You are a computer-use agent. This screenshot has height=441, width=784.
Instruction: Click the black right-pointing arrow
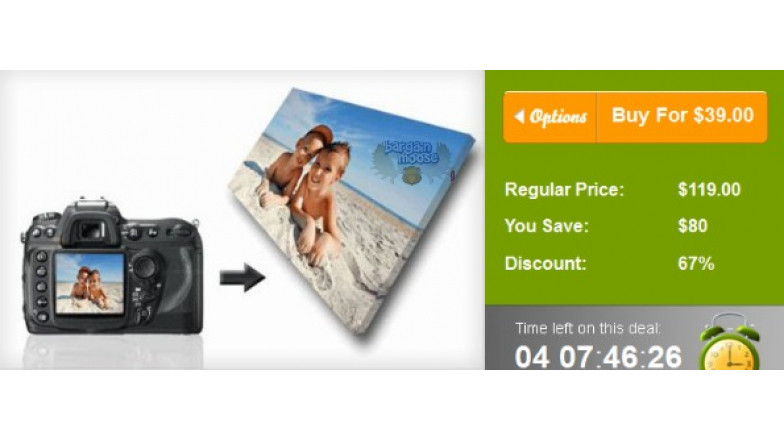pyautogui.click(x=242, y=278)
